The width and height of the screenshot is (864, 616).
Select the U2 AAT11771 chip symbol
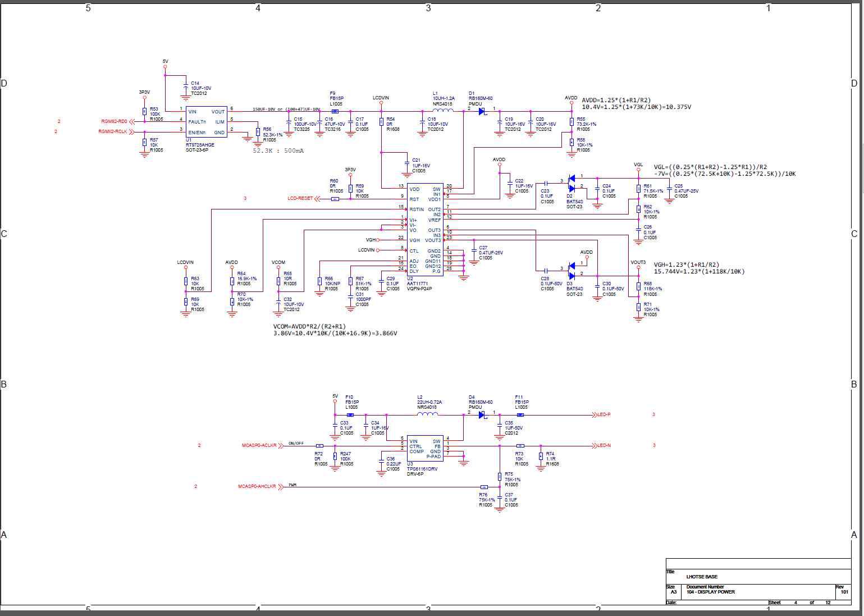[425, 229]
